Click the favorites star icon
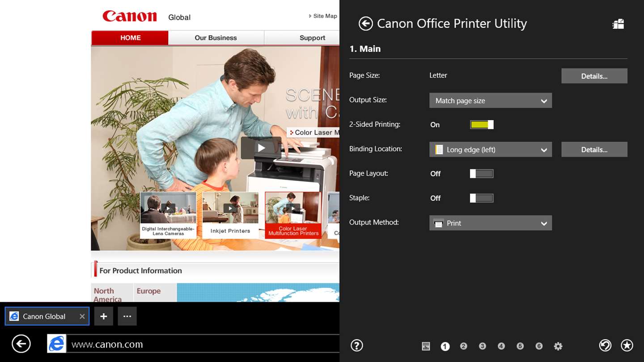 pyautogui.click(x=627, y=345)
